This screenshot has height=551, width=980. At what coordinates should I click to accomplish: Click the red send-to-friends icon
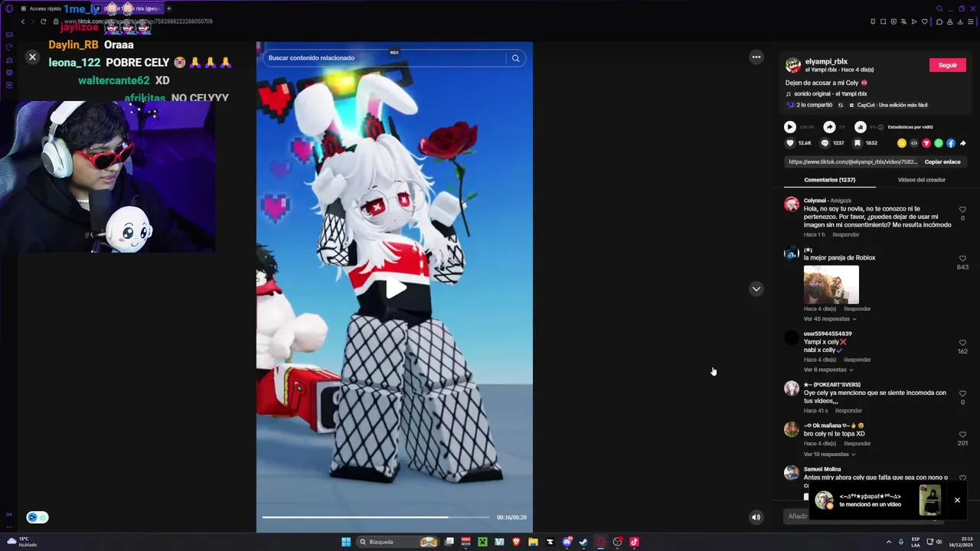tap(926, 143)
